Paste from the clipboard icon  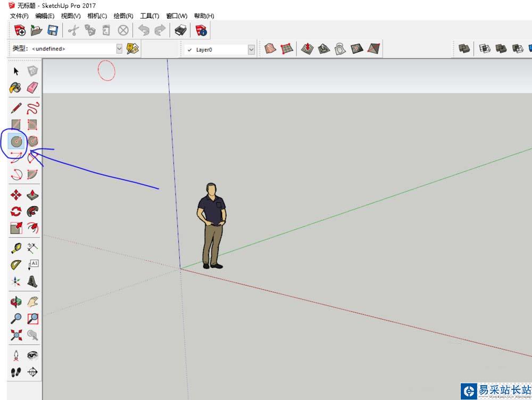click(106, 30)
